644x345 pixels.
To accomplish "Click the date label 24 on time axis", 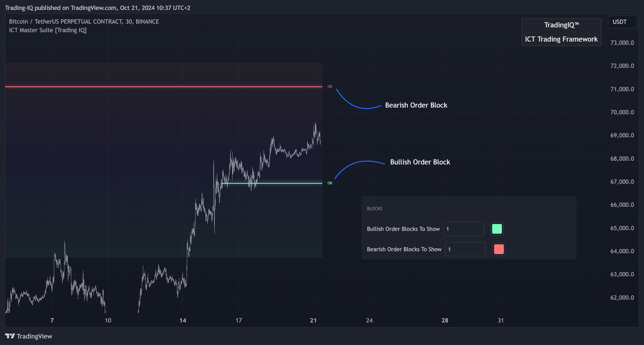I will click(x=369, y=320).
